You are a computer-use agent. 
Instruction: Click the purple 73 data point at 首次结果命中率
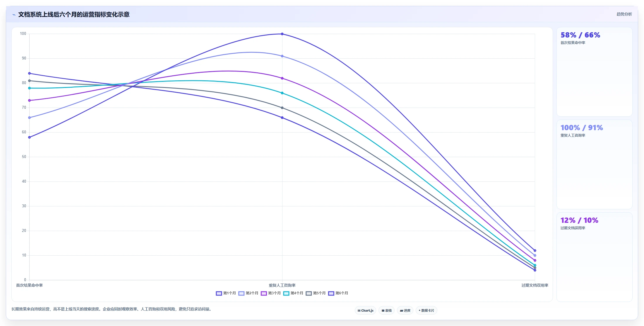point(29,100)
